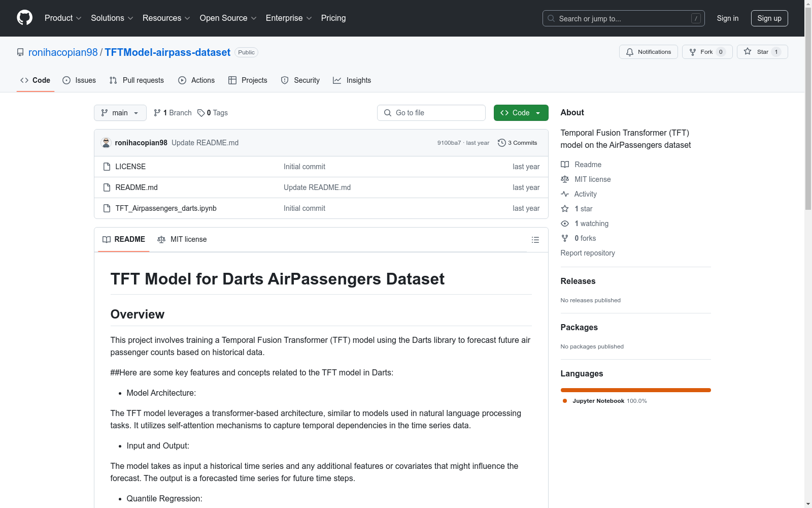Open the README.md file
Screen dimensions: 812x508
[x=137, y=187]
